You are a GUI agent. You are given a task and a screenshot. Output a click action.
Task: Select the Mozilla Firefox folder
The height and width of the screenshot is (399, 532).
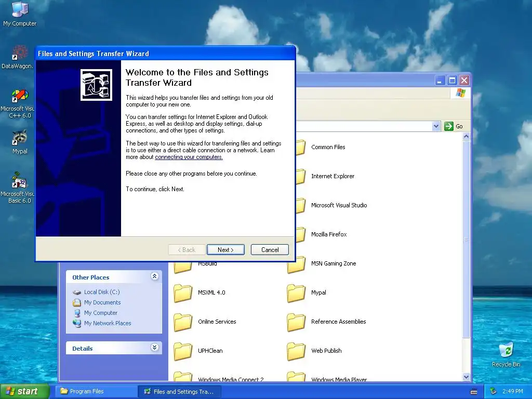(329, 234)
